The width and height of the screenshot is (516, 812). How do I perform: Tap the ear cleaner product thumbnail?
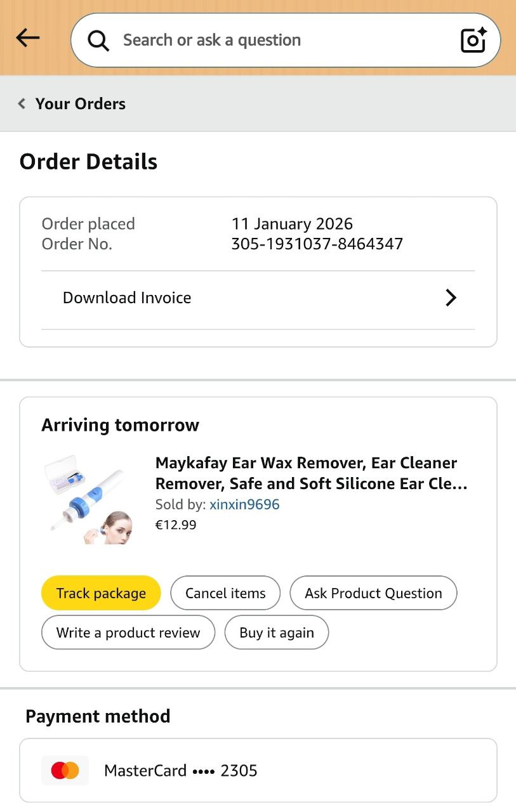click(89, 498)
